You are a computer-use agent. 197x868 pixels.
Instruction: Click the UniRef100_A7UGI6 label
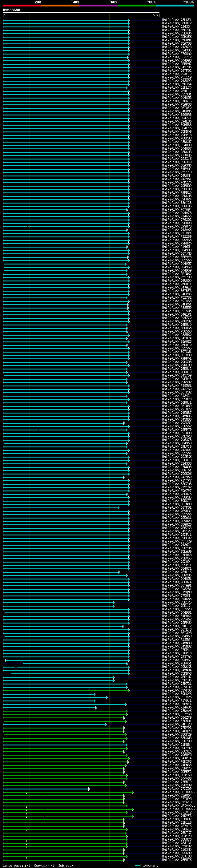click(x=177, y=101)
